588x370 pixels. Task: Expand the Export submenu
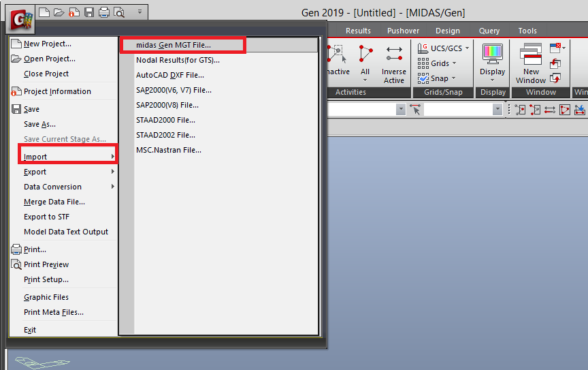(64, 172)
